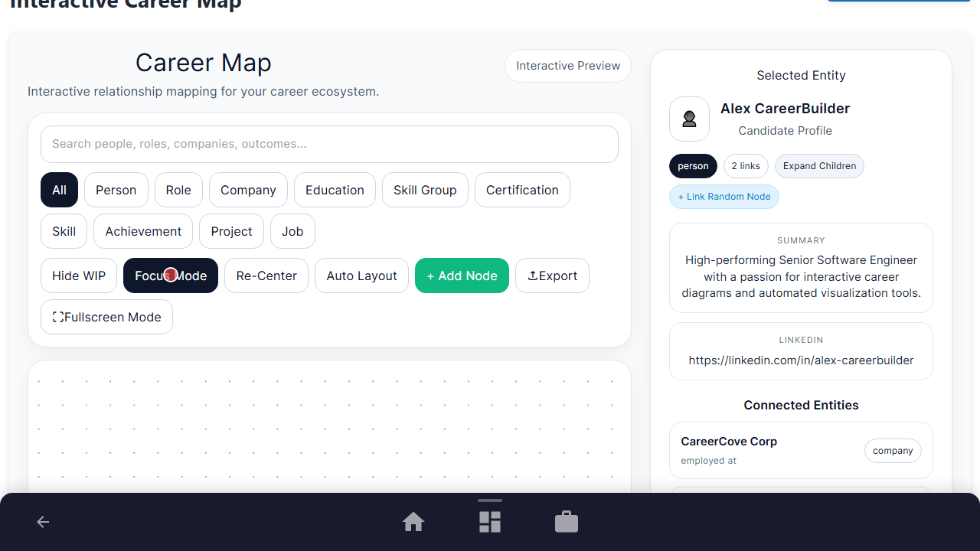Filter by Person
The width and height of the screenshot is (980, 551).
(x=116, y=190)
